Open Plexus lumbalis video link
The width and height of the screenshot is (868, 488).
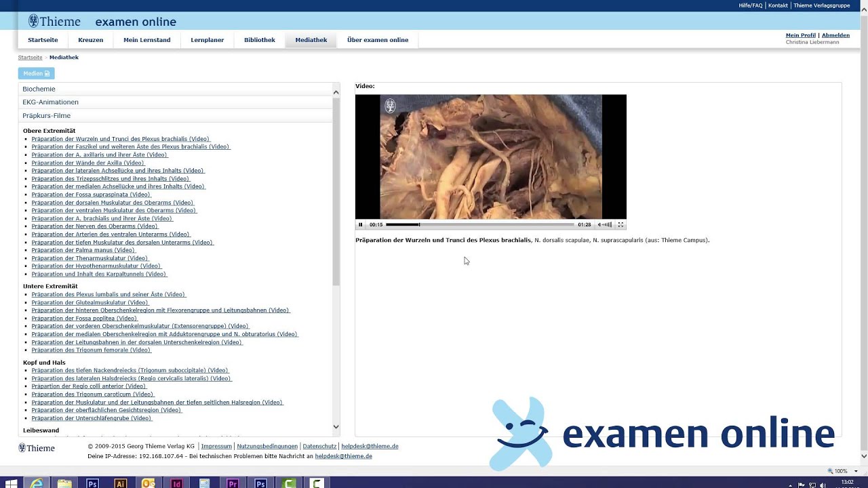tap(108, 295)
